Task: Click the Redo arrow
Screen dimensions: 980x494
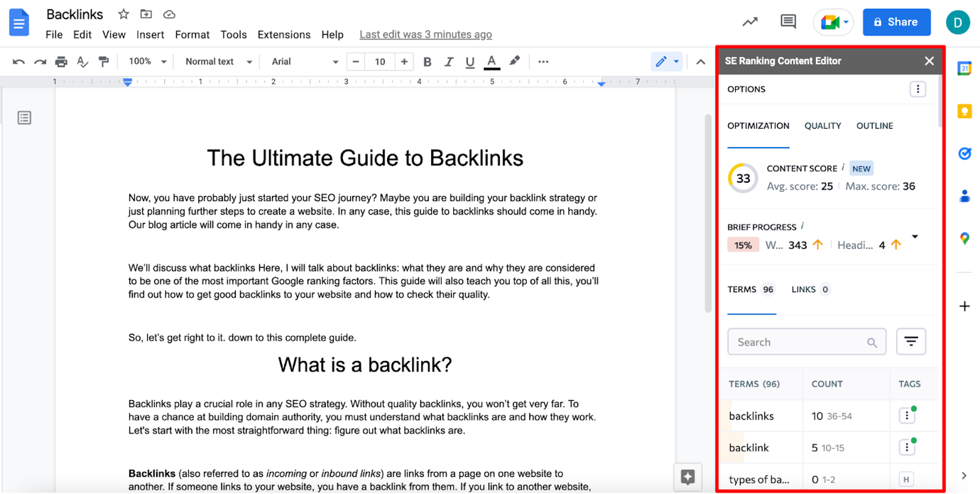Action: [40, 62]
